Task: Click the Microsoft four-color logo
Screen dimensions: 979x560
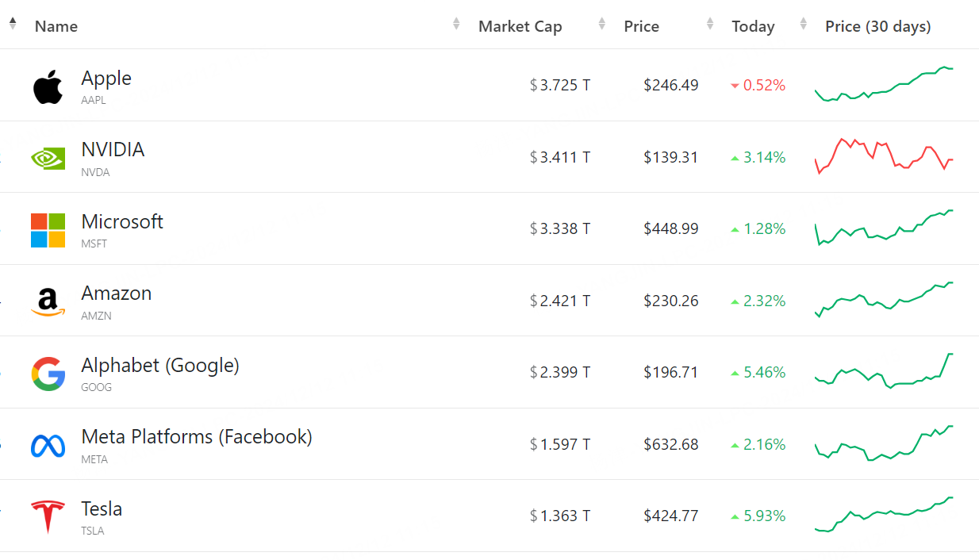Action: pyautogui.click(x=48, y=230)
